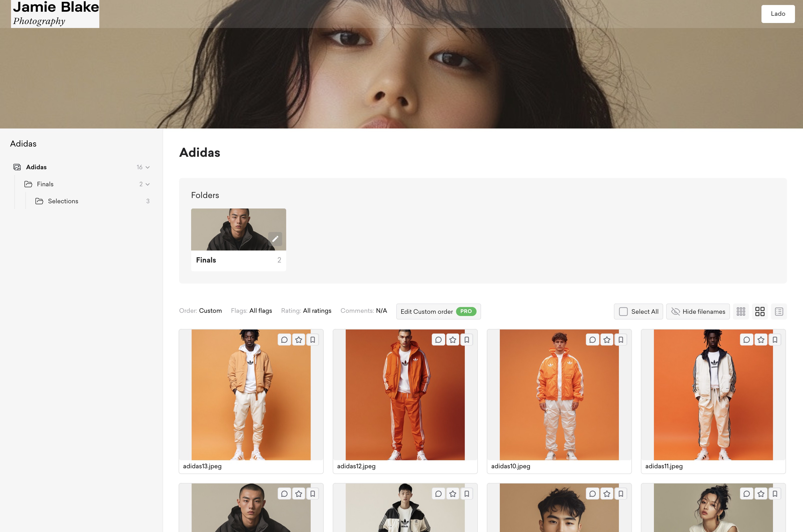803x532 pixels.
Task: Switch to large grid view
Action: [760, 311]
